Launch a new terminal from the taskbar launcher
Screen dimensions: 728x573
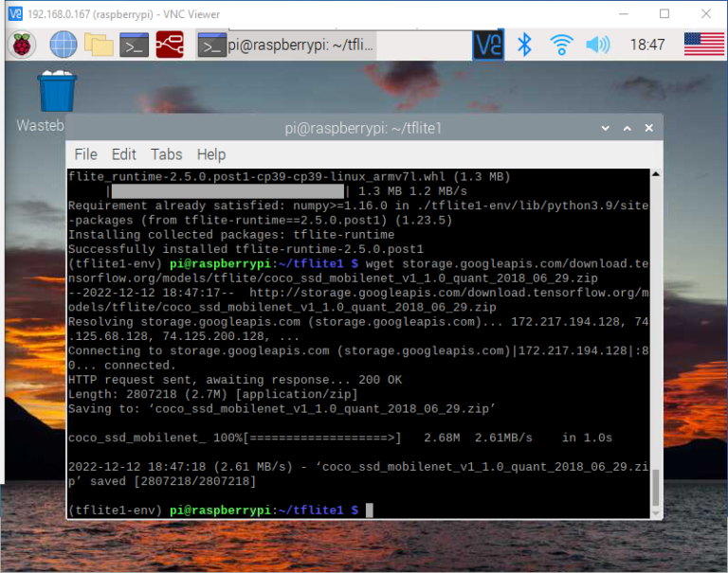[x=135, y=45]
